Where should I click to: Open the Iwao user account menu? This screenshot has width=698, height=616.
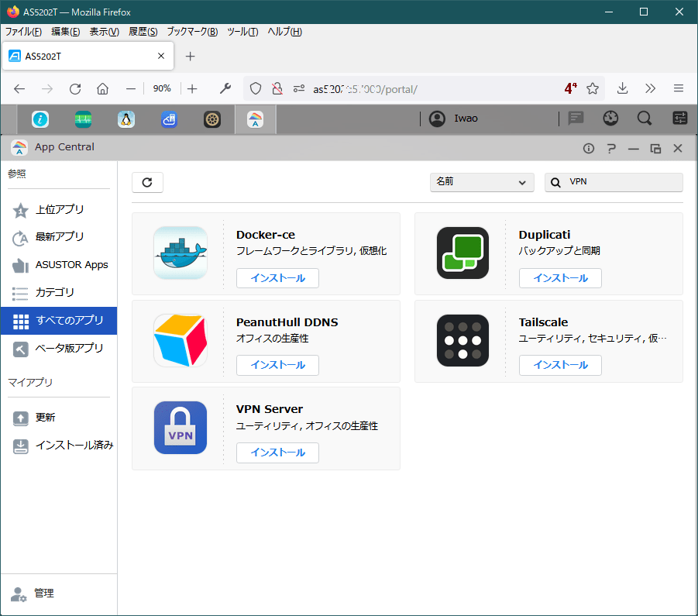(x=453, y=119)
